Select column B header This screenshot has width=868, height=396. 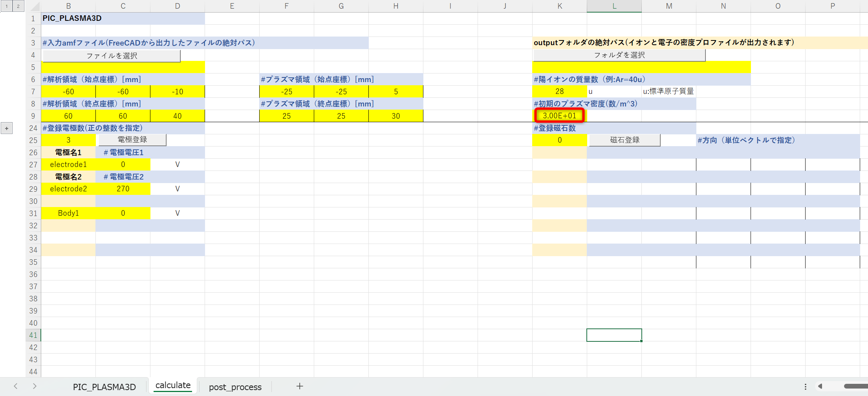tap(68, 6)
